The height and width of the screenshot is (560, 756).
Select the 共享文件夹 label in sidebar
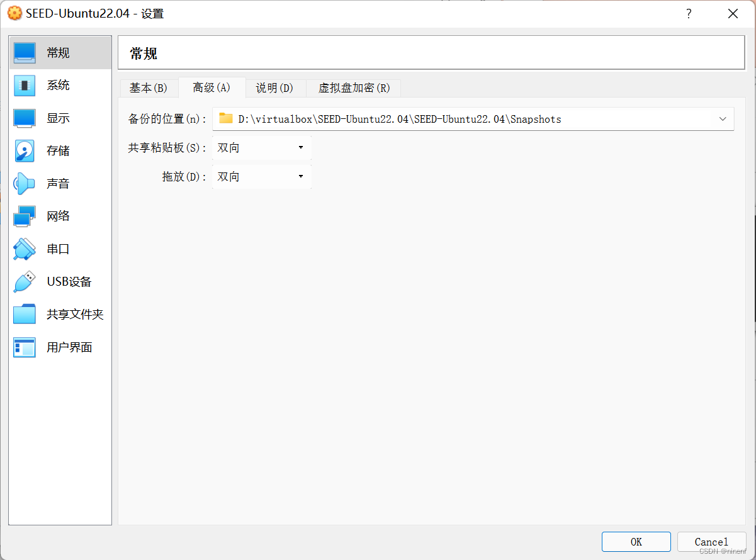point(75,315)
